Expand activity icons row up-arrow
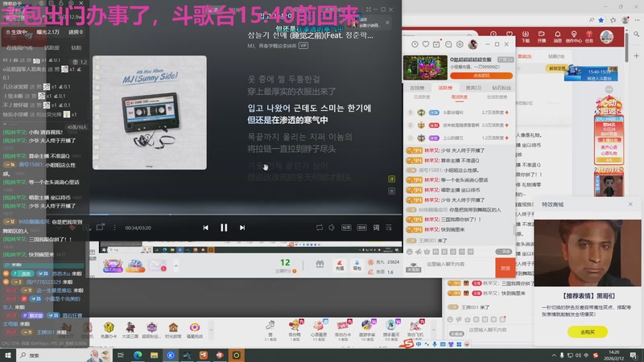This screenshot has height=362, width=644. [x=211, y=330]
